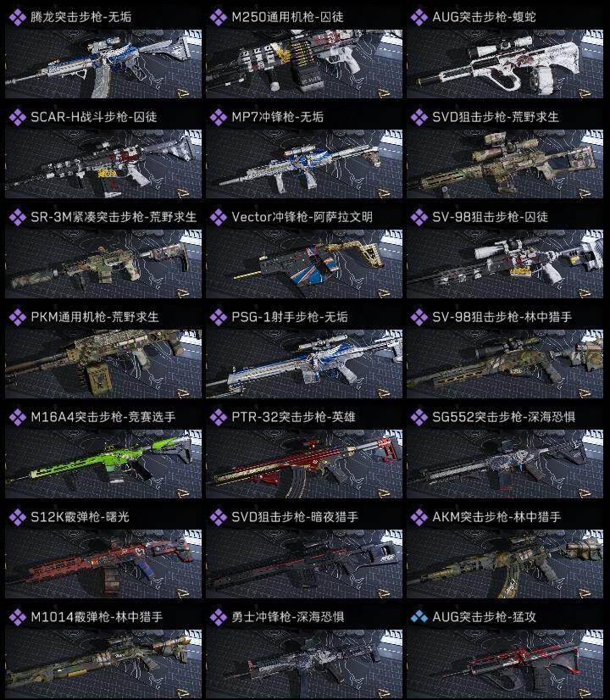Select the SVD 荒野求生 camo rifle preview
The height and width of the screenshot is (700, 610).
[x=505, y=164]
